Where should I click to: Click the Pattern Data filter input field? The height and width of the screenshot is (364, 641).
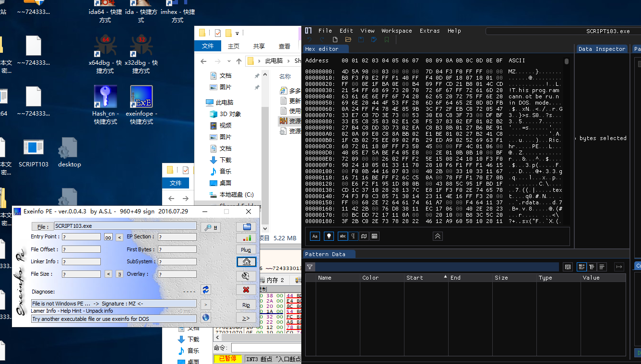[x=438, y=267]
